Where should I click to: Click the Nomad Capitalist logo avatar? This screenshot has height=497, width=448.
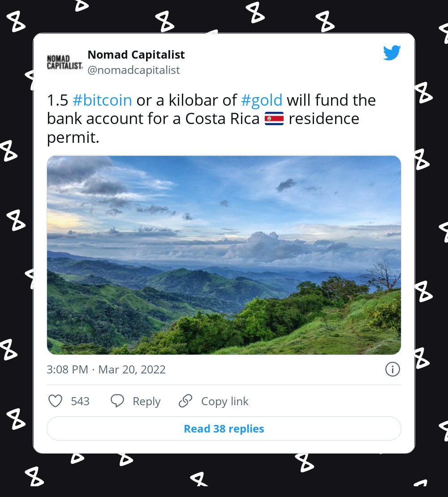[x=64, y=62]
